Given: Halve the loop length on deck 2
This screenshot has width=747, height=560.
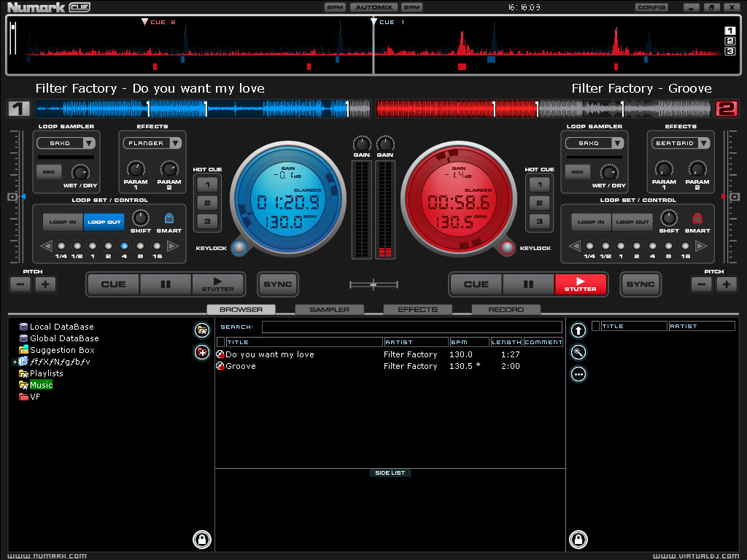Looking at the screenshot, I should pos(575,246).
